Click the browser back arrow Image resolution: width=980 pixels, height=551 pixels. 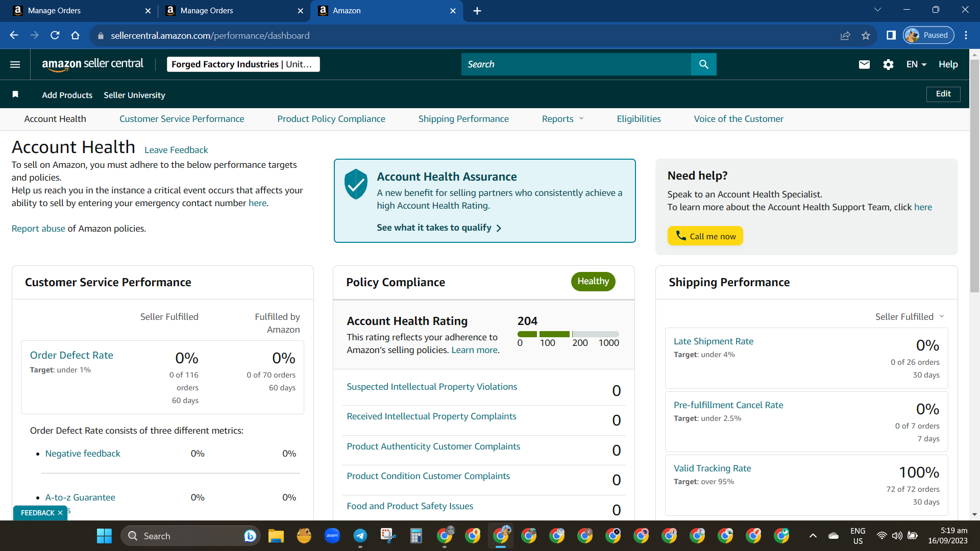tap(14, 35)
